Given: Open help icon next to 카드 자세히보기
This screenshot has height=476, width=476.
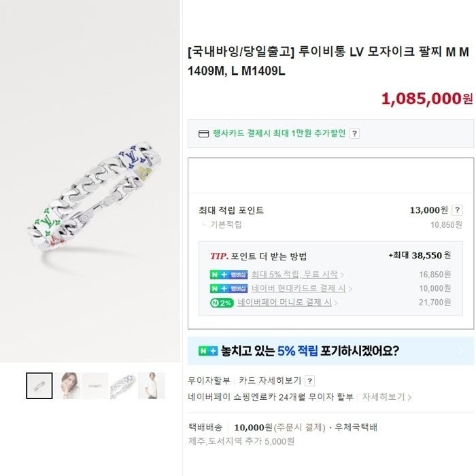Looking at the screenshot, I should point(309,381).
